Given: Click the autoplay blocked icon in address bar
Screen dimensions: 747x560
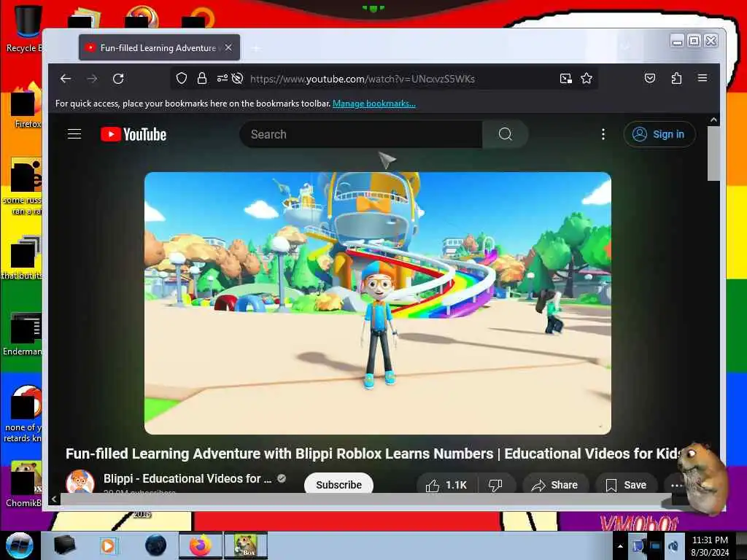Looking at the screenshot, I should point(237,78).
